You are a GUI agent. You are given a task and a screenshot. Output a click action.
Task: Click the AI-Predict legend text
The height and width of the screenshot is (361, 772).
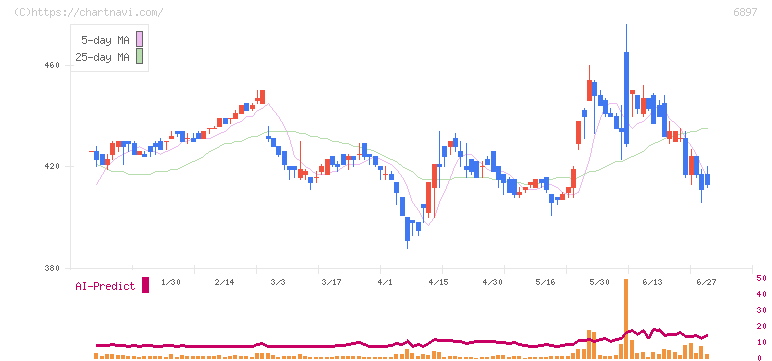point(105,286)
